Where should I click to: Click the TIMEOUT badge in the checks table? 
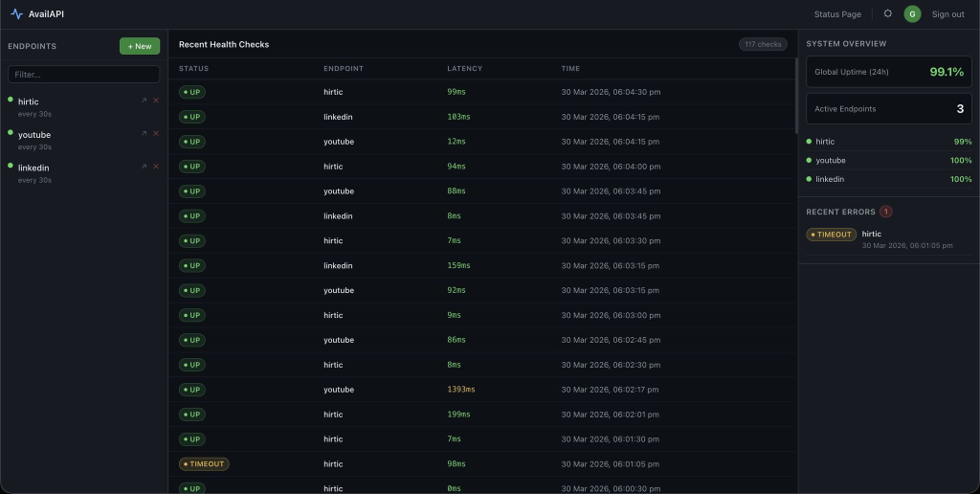pos(204,464)
